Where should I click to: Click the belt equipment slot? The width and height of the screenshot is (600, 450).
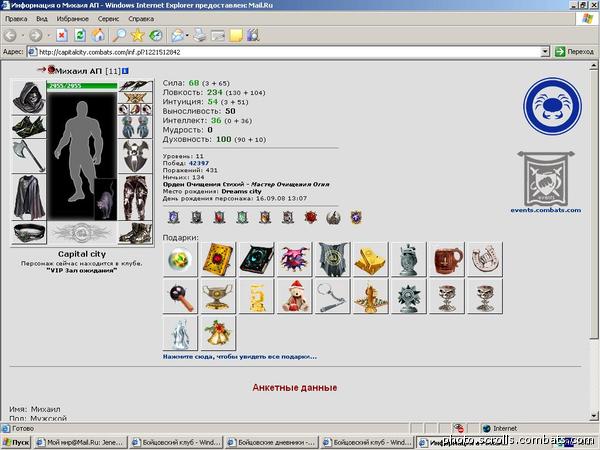coord(29,232)
